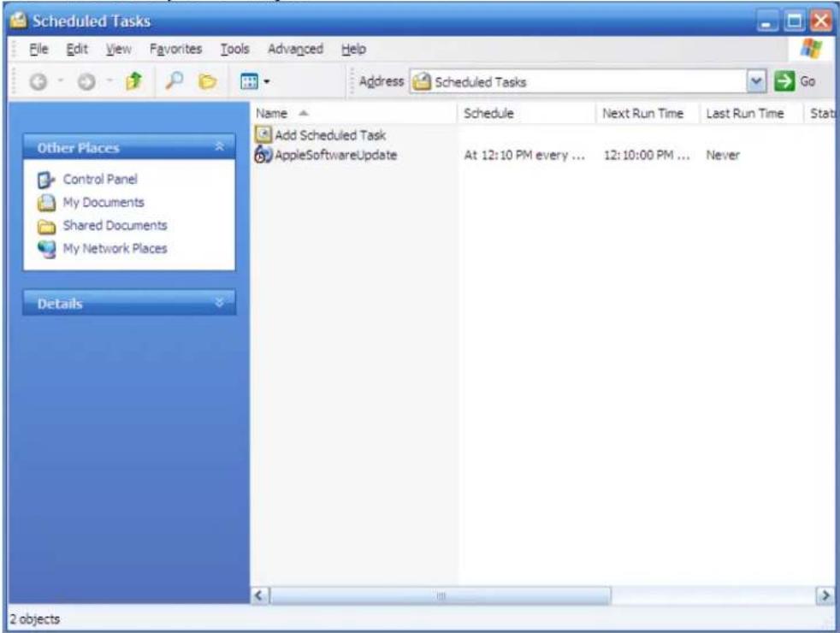This screenshot has height=633, width=840.
Task: Click the horizontal scrollbar thumb
Action: pos(441,595)
